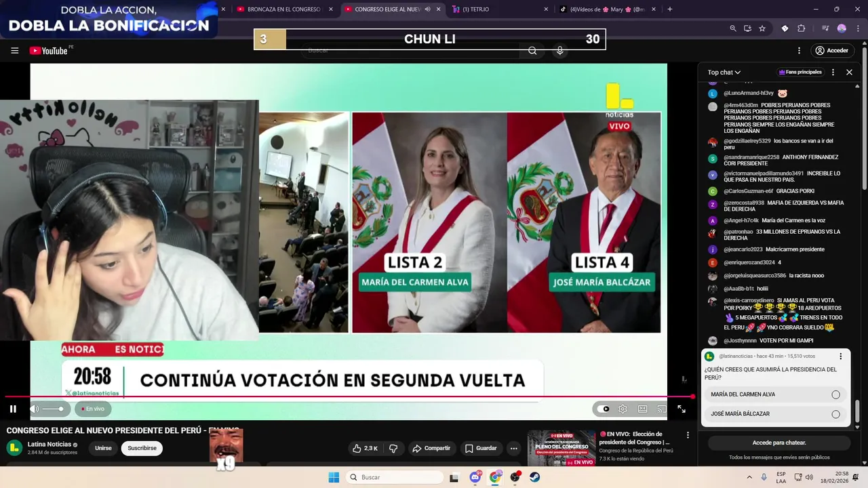Cast the video with Play on TV icon

(661, 409)
